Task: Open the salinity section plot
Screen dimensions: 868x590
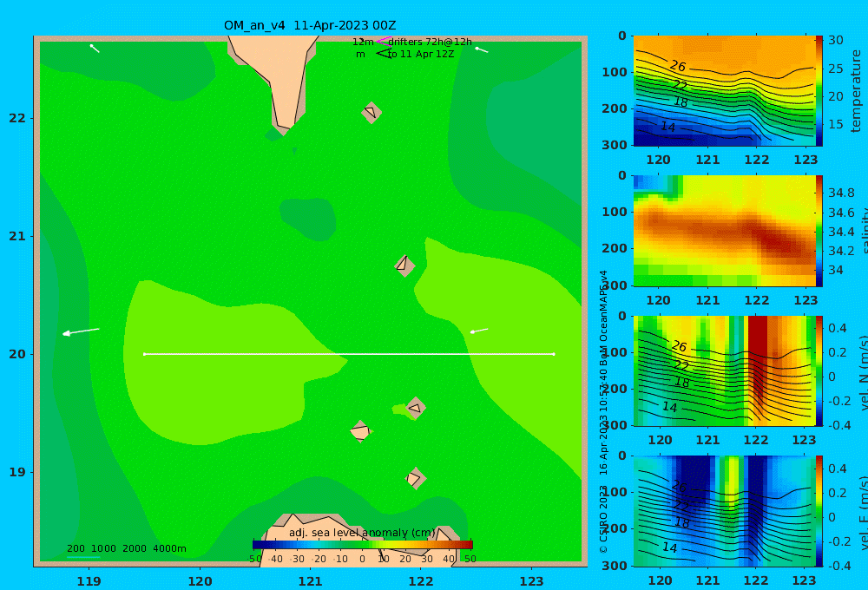Action: (724, 231)
